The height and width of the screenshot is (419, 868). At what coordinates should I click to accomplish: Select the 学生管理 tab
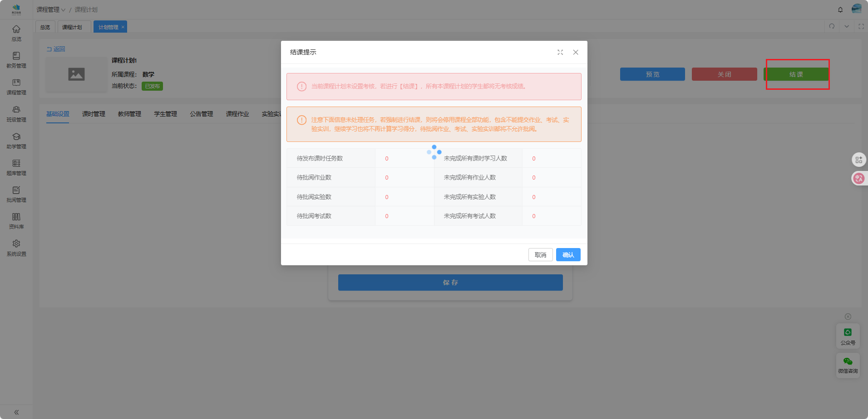(165, 114)
